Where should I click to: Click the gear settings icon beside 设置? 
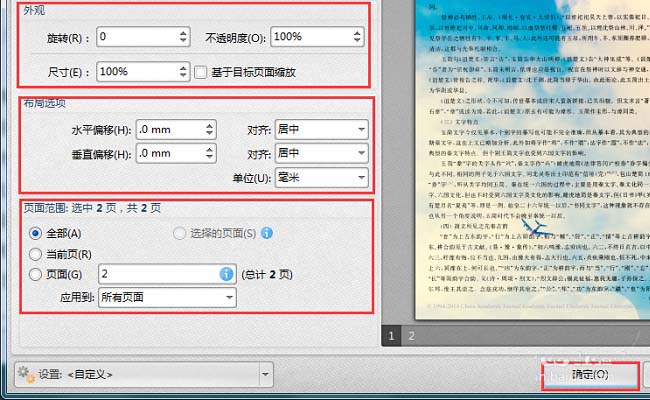click(x=26, y=374)
